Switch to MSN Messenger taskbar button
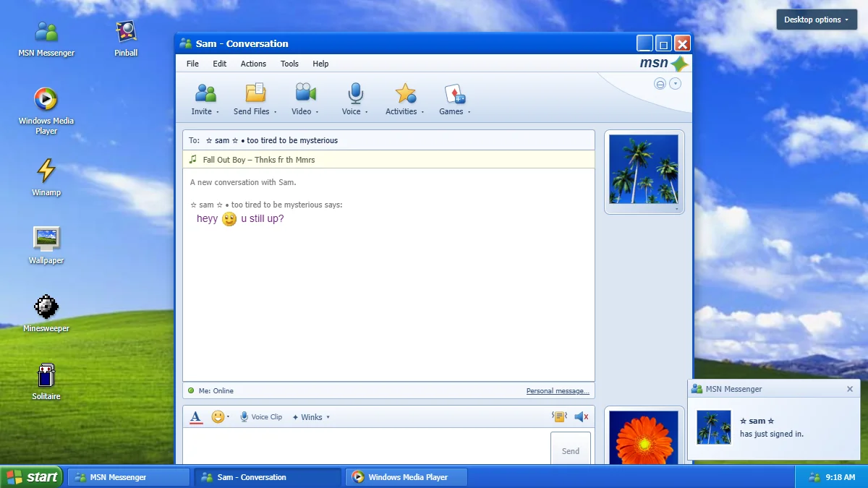Image resolution: width=868 pixels, height=488 pixels. (x=129, y=477)
